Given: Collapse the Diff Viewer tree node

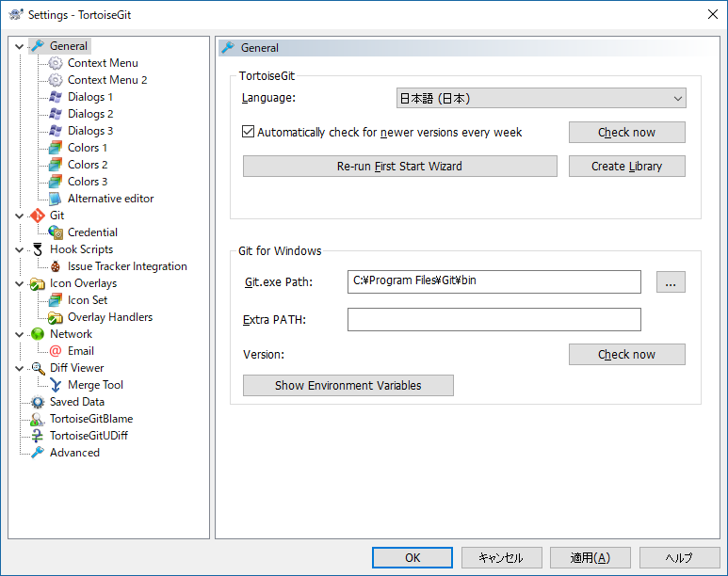Looking at the screenshot, I should click(x=20, y=368).
